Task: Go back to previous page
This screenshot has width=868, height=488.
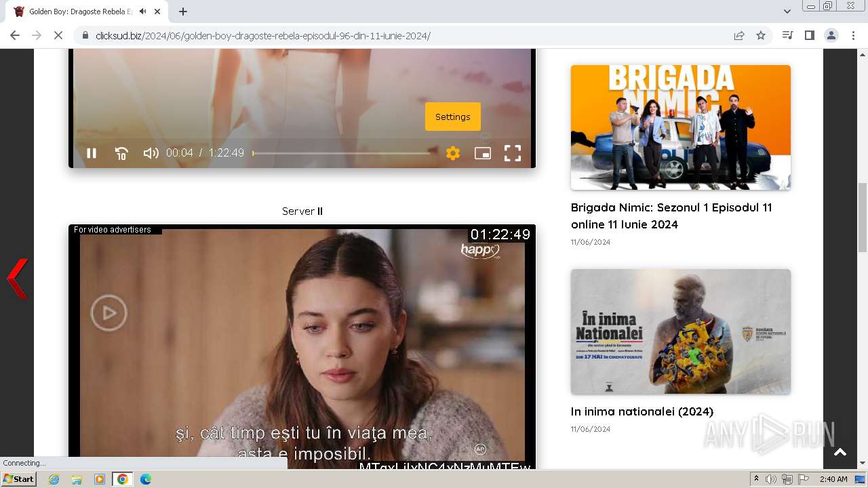Action: [15, 35]
